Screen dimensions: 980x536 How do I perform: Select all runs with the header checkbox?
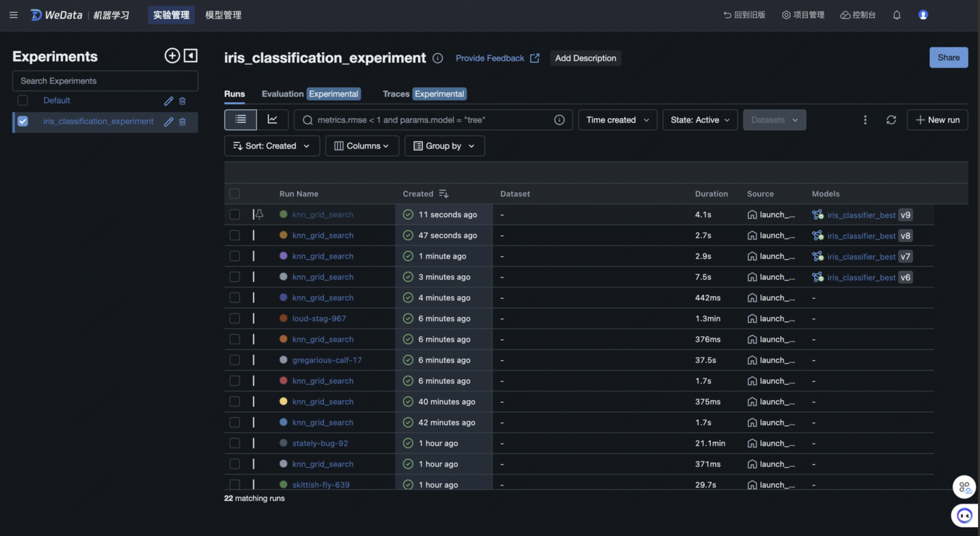pyautogui.click(x=235, y=194)
